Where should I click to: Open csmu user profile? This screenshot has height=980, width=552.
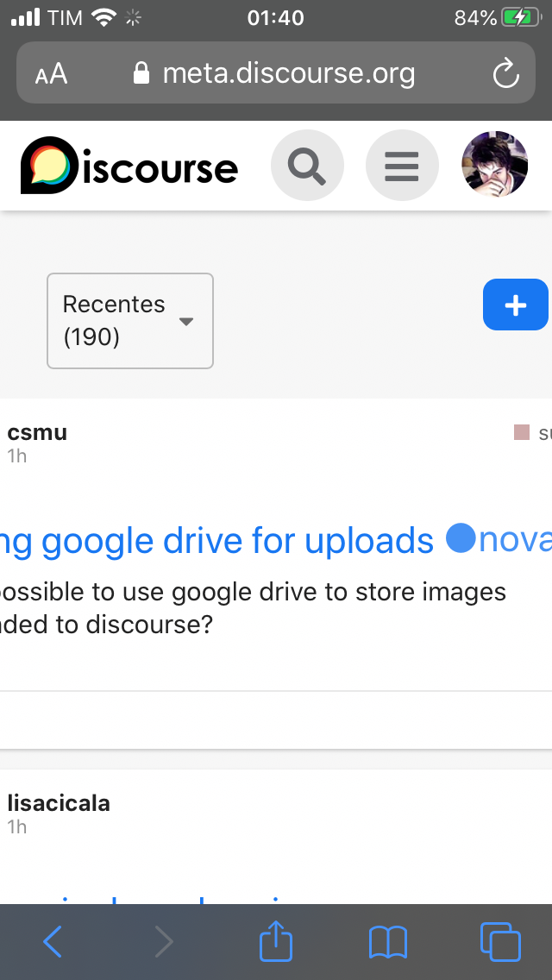click(x=37, y=432)
